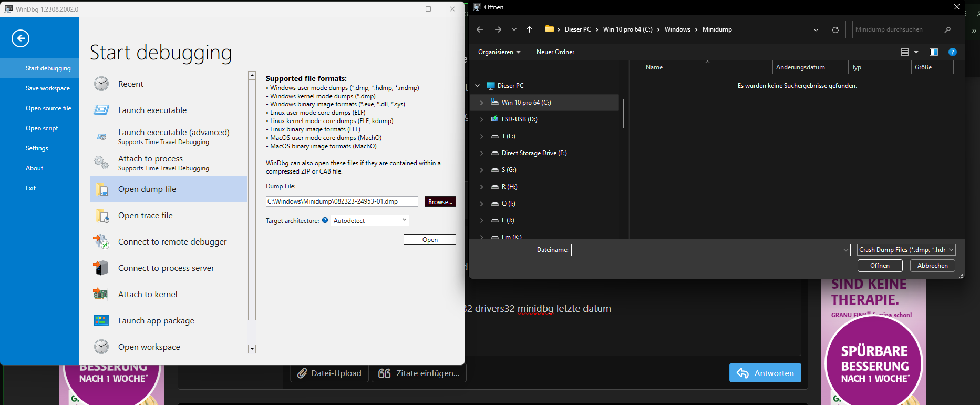The image size is (980, 405).
Task: Click the Öffnen button in file dialog
Action: (x=880, y=266)
